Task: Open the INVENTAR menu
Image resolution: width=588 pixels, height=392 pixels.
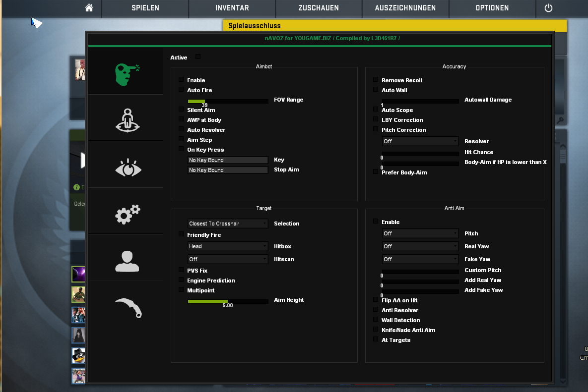Action: click(232, 8)
